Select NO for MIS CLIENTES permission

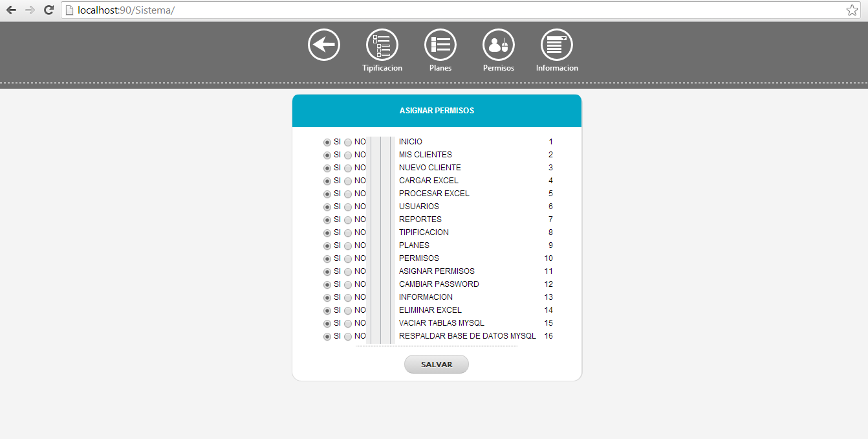click(348, 155)
